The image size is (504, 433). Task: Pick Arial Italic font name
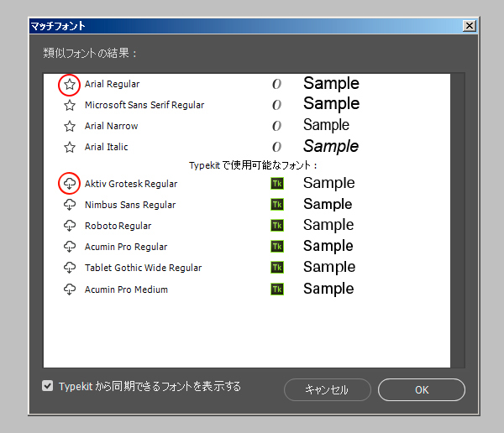point(106,147)
